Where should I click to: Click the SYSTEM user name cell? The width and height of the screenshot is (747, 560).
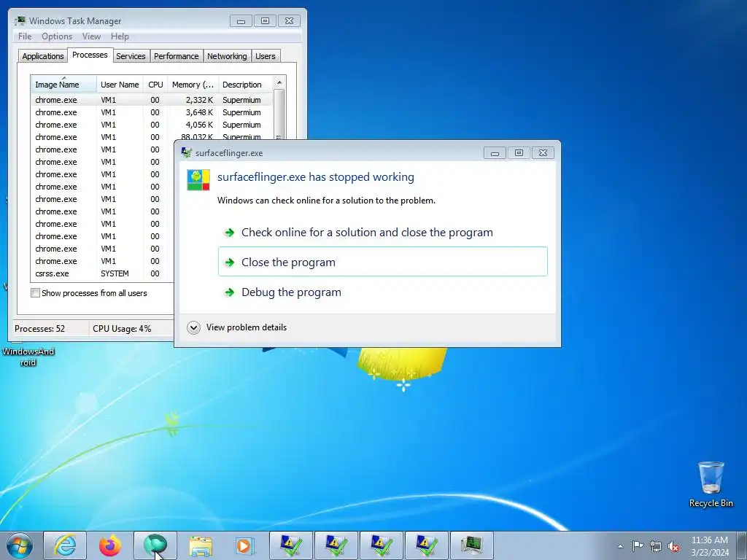(115, 273)
